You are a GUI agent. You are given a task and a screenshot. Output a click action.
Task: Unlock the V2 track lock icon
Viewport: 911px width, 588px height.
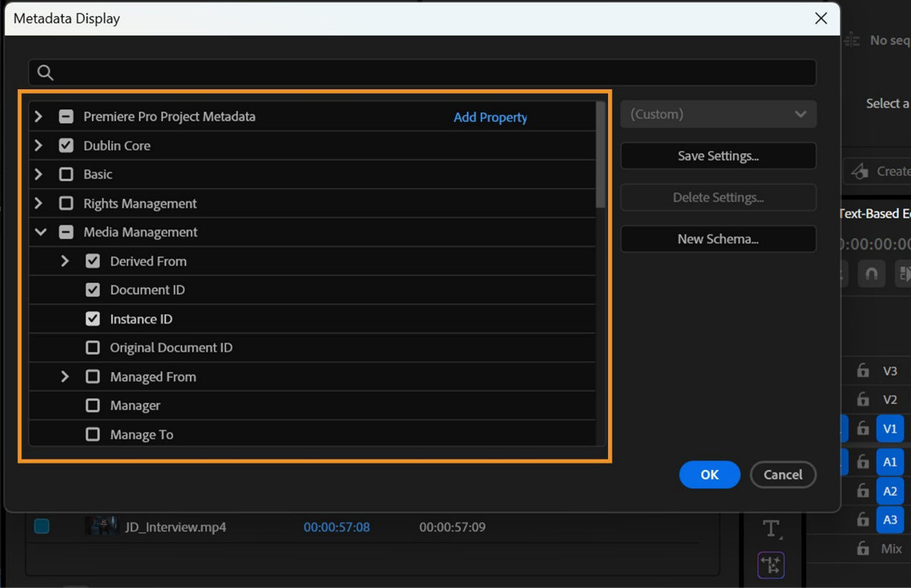click(x=863, y=399)
